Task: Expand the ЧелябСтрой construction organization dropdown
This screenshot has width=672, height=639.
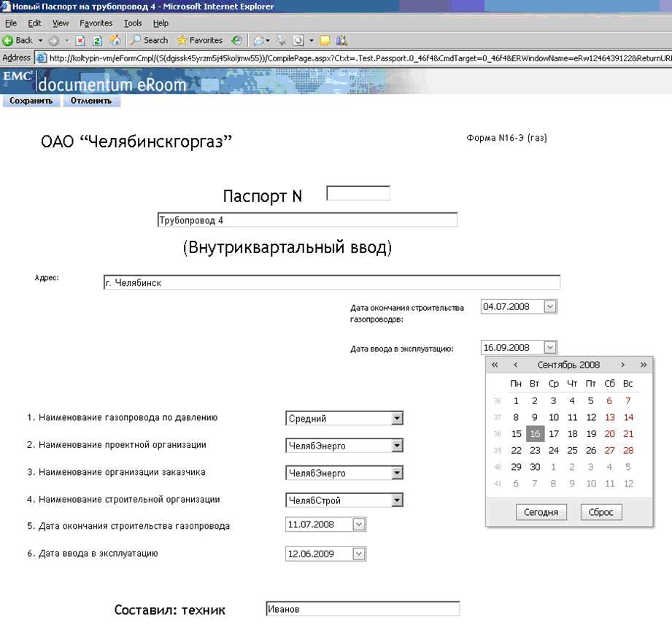Action: (x=397, y=500)
